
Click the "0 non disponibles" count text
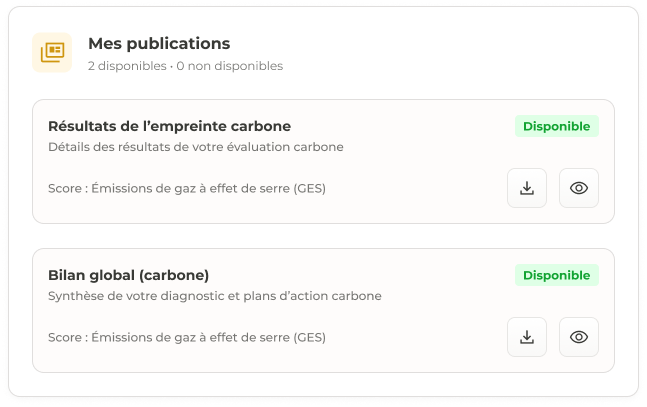[x=229, y=66]
